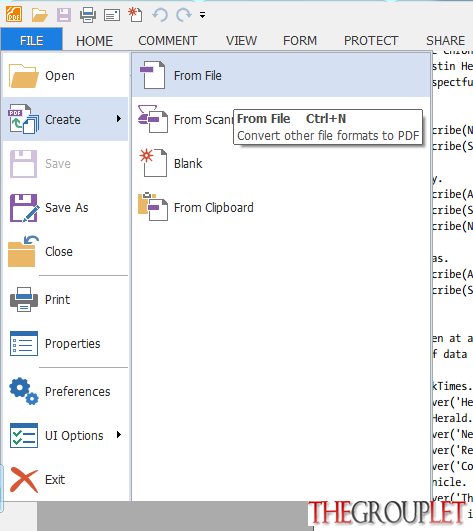Switch to the HOME tab
This screenshot has height=531, width=473.
(x=94, y=41)
